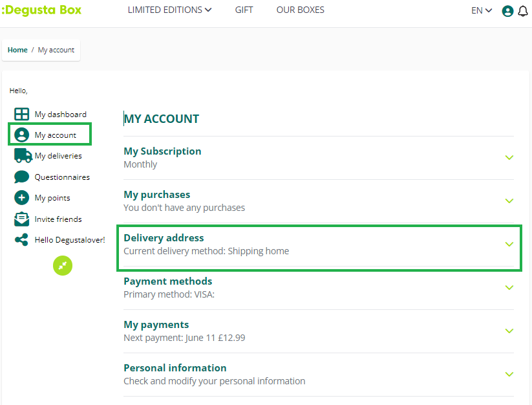Click the user profile icon in the header
Viewport: 532px width, 405px height.
click(508, 11)
